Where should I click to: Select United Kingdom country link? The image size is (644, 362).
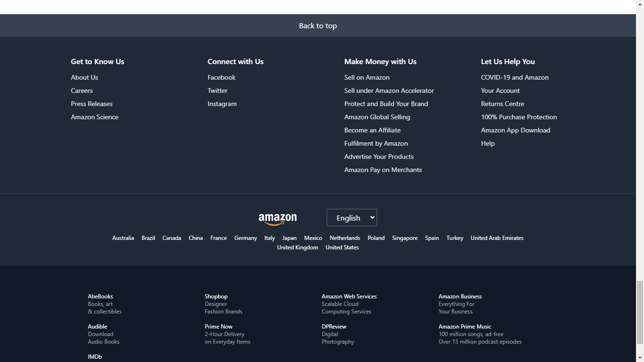pyautogui.click(x=297, y=247)
